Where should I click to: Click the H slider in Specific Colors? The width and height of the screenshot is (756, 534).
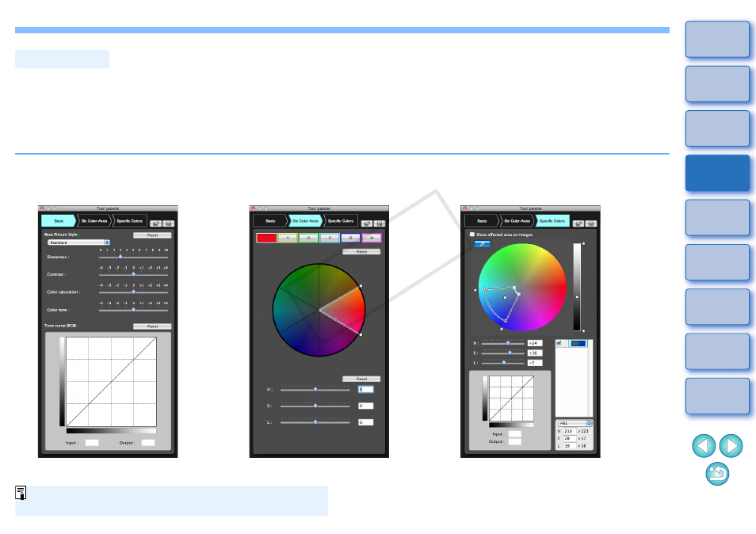(503, 343)
